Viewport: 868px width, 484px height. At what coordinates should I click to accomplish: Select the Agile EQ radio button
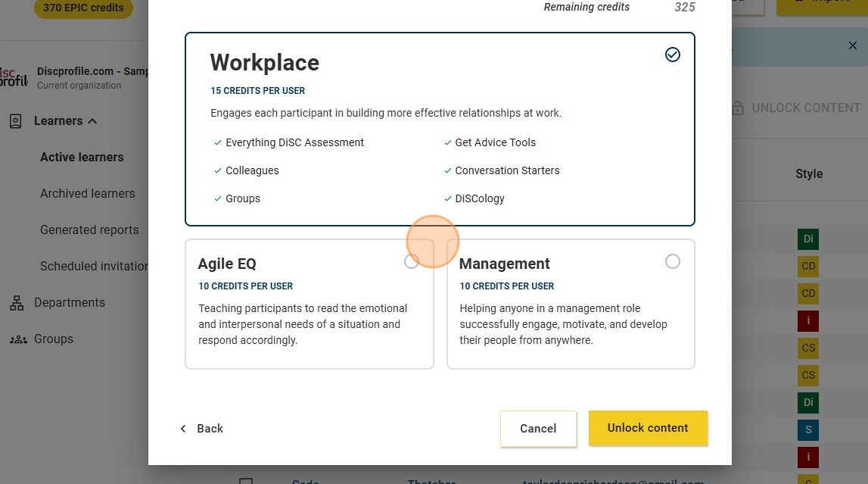[x=412, y=261]
